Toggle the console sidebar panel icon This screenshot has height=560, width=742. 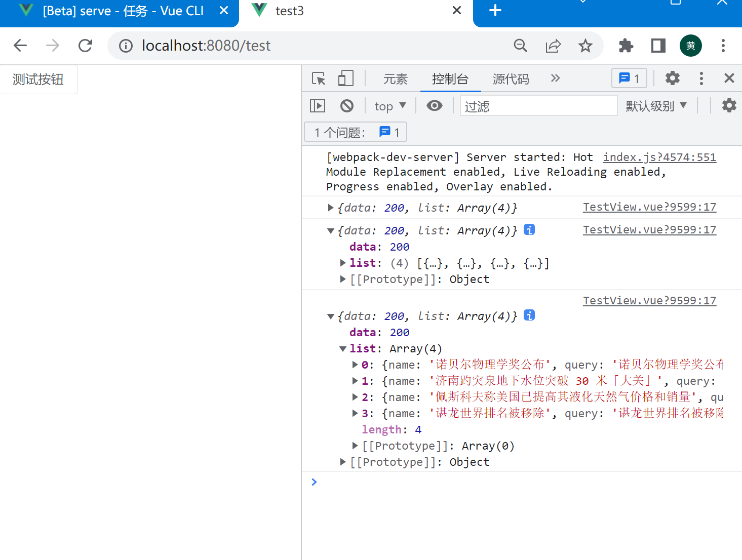(x=318, y=106)
